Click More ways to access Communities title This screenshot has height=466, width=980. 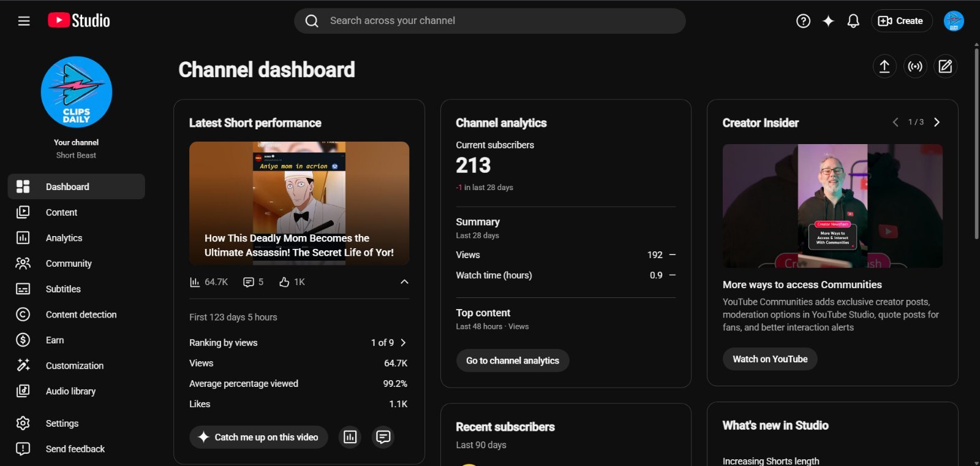(802, 285)
